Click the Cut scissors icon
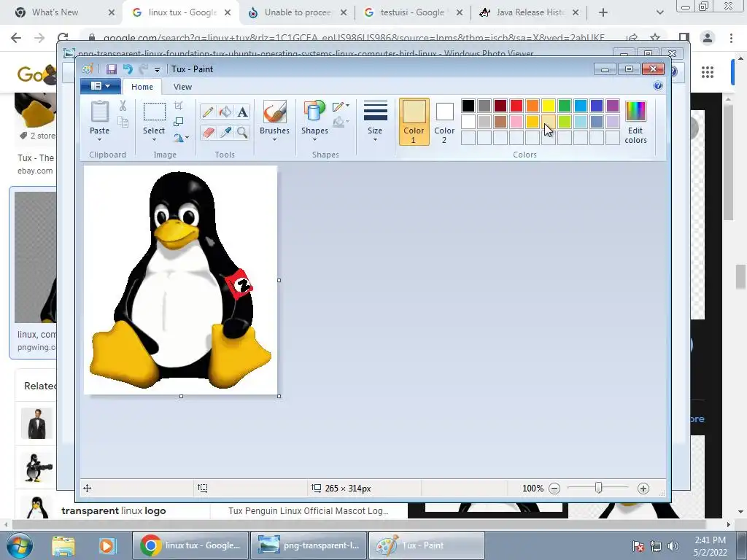 [123, 106]
